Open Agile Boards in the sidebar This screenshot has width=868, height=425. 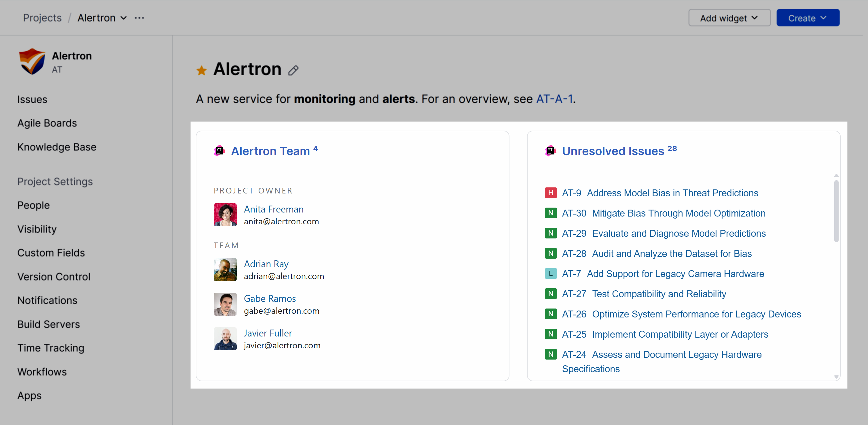pyautogui.click(x=47, y=123)
